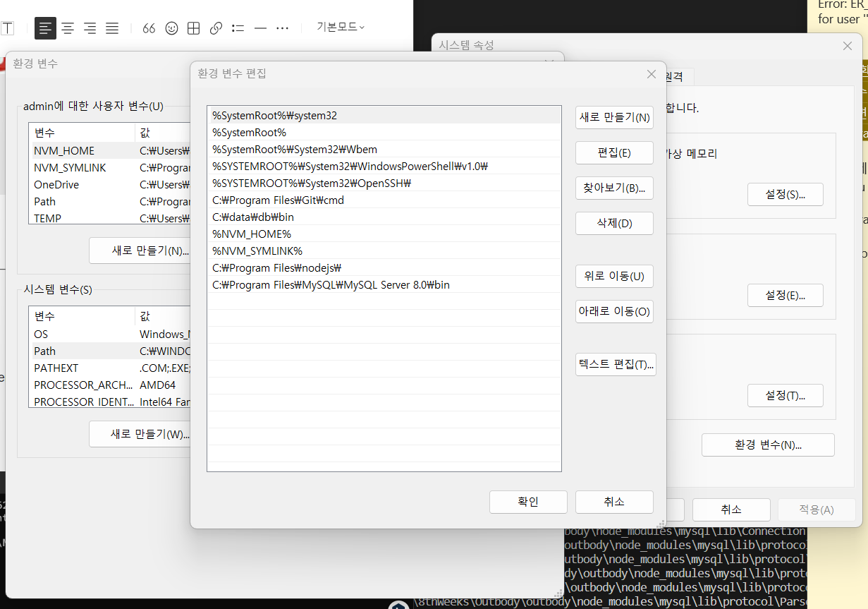The image size is (868, 609).
Task: Close the 시스템 속성 window
Action: [x=848, y=46]
